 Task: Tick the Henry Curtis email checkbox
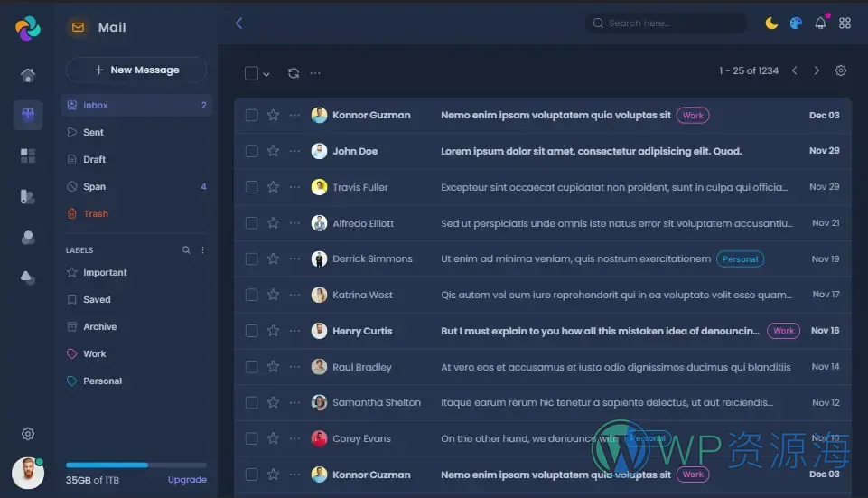[251, 331]
